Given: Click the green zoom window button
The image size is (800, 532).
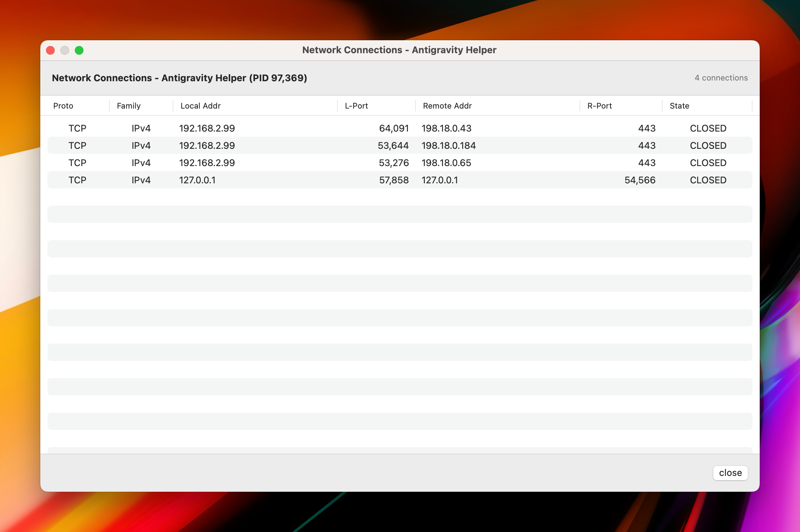Looking at the screenshot, I should [x=79, y=50].
